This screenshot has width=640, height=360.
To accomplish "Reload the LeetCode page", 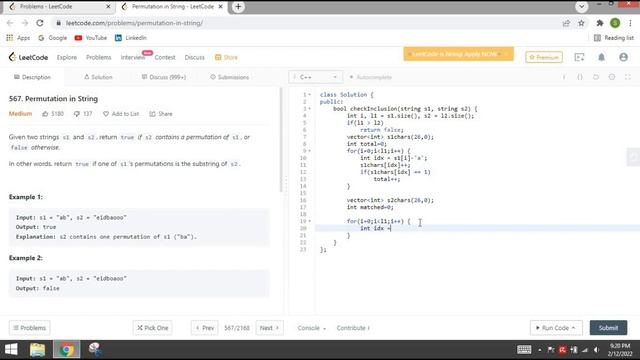I will click(x=40, y=23).
